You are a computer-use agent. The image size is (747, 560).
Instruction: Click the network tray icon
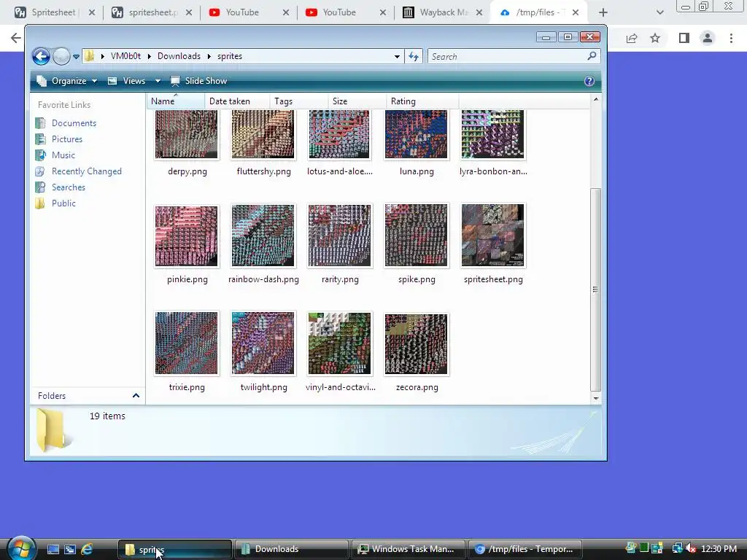pyautogui.click(x=677, y=548)
